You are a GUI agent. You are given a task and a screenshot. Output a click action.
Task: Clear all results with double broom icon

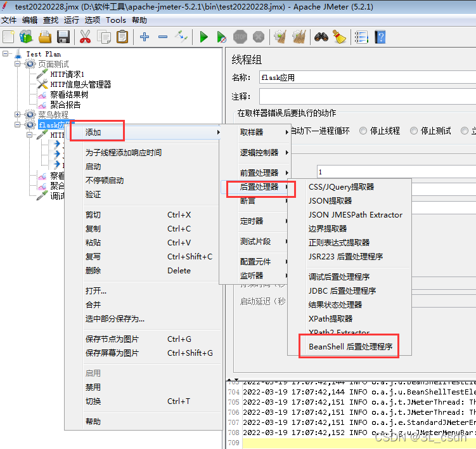(299, 37)
